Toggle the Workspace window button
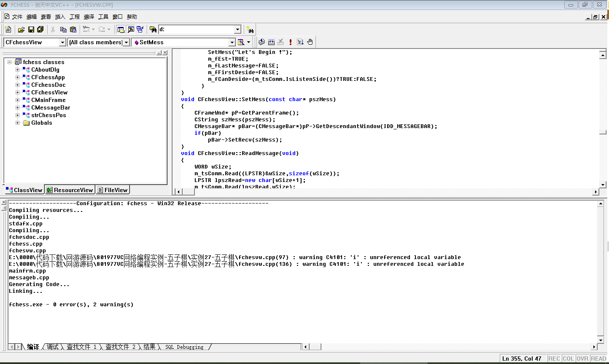The height and width of the screenshot is (364, 609). 121,29
